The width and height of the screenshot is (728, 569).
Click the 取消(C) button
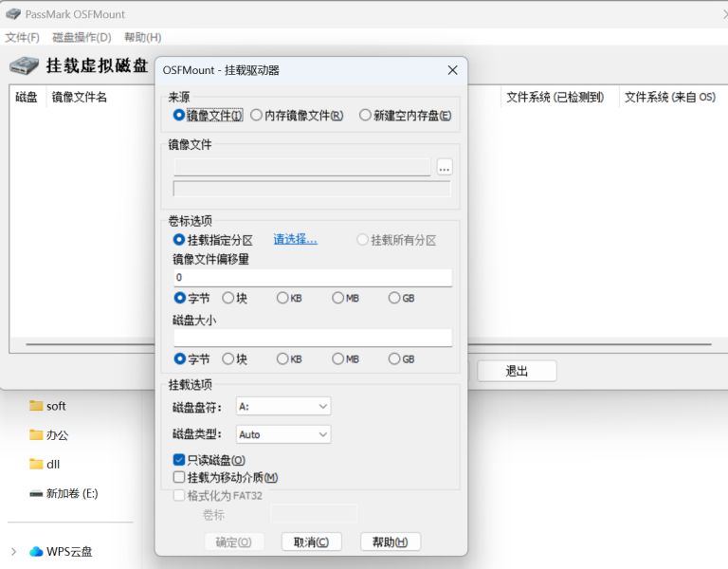[x=312, y=542]
